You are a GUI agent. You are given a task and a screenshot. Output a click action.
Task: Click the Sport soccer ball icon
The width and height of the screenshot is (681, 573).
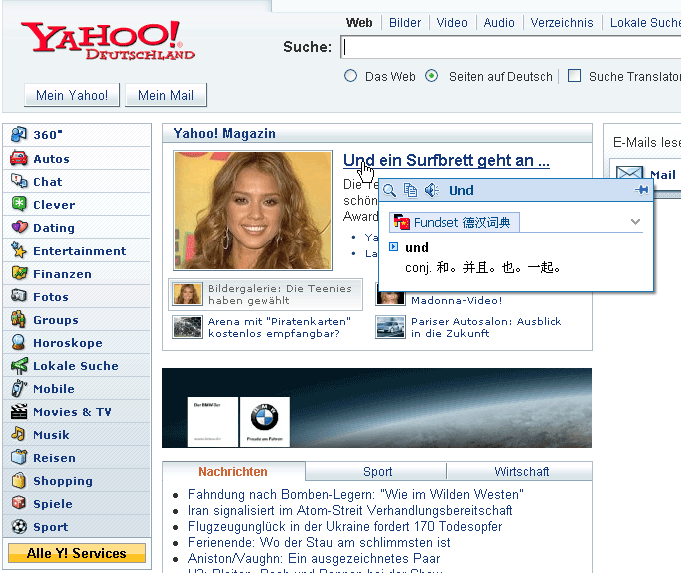click(x=19, y=526)
